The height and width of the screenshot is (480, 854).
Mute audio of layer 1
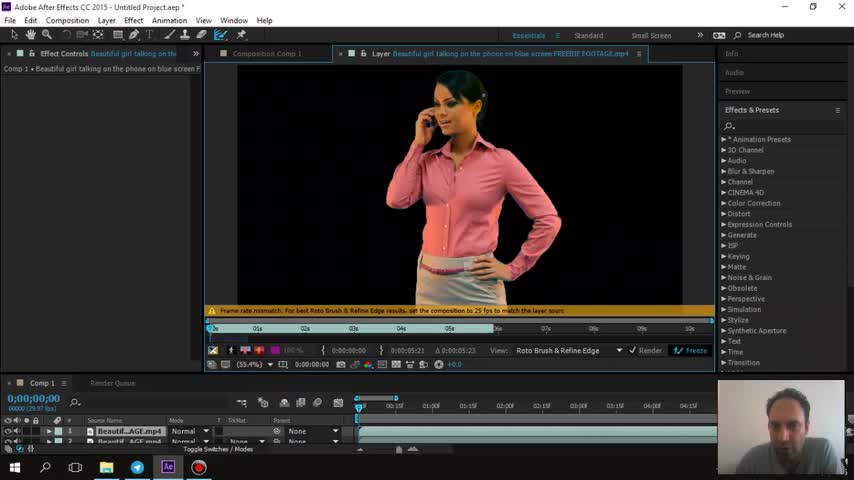point(17,432)
